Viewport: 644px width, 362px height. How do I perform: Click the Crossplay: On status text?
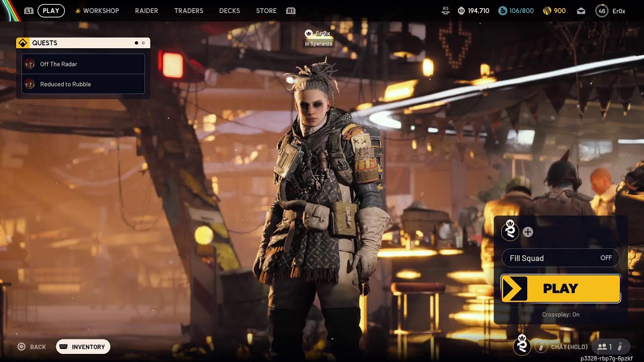560,315
